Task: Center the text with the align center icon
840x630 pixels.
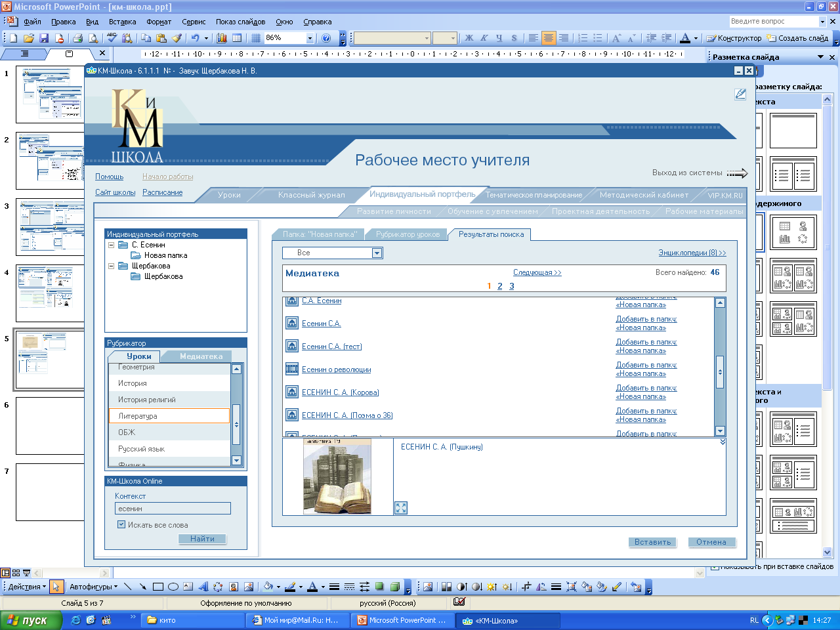Action: click(x=549, y=38)
